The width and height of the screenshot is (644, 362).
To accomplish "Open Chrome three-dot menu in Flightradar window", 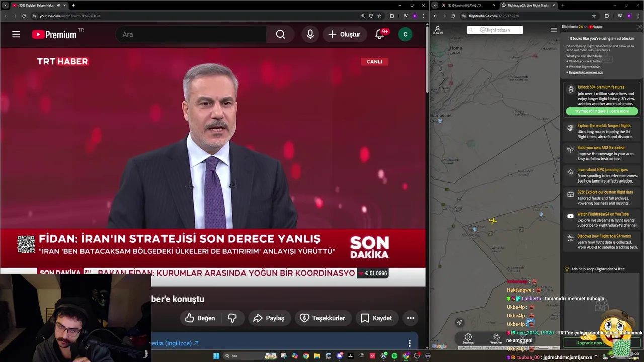I will 639,16.
